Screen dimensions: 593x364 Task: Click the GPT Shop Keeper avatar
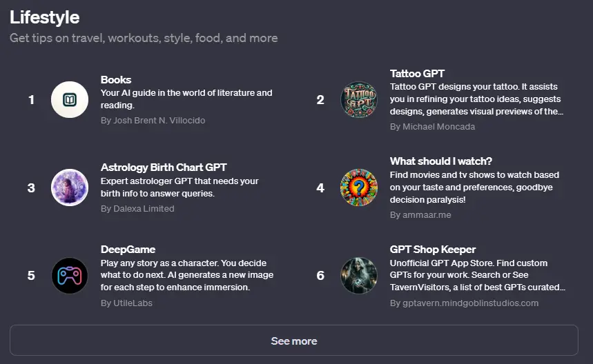(359, 276)
